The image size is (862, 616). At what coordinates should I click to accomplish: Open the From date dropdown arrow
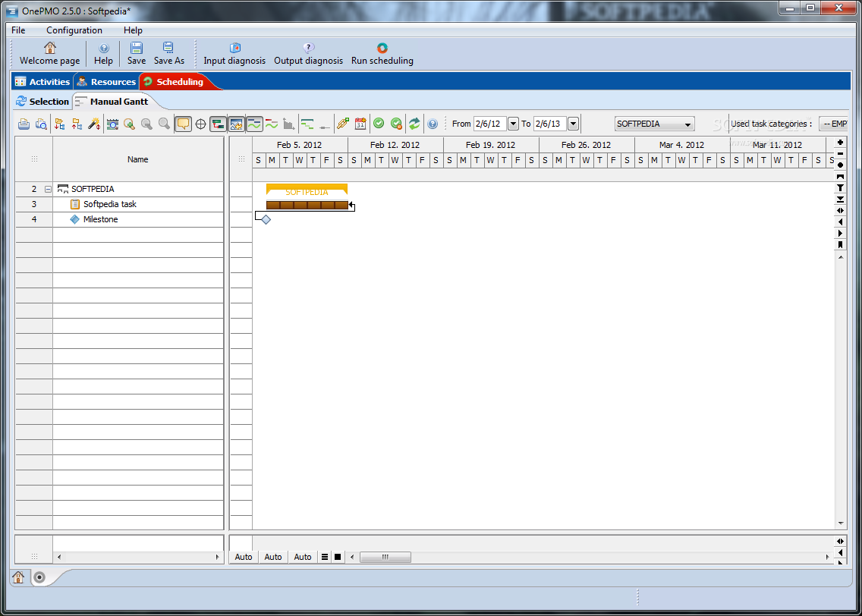point(513,124)
